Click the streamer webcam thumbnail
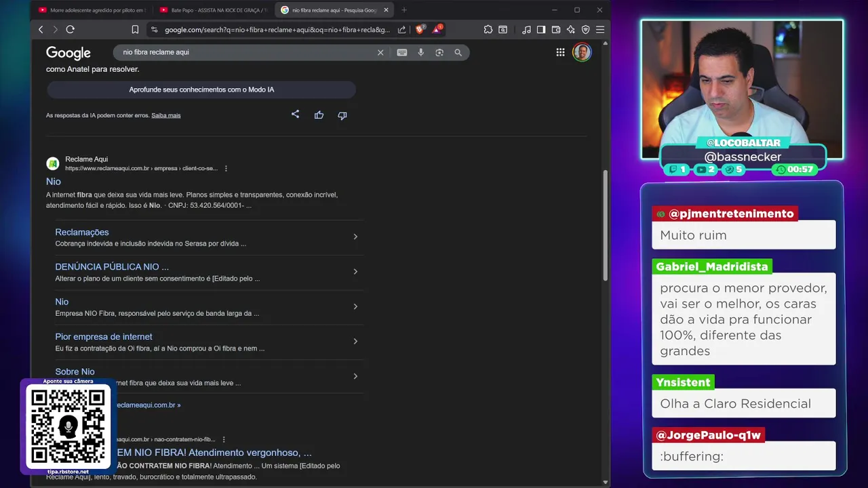This screenshot has width=868, height=488. coord(743,89)
